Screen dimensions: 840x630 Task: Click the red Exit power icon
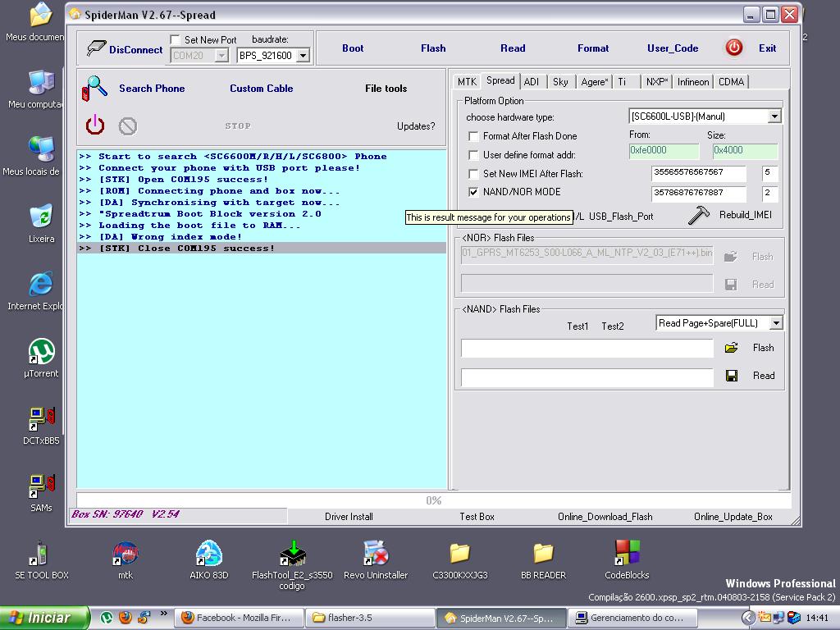[734, 48]
